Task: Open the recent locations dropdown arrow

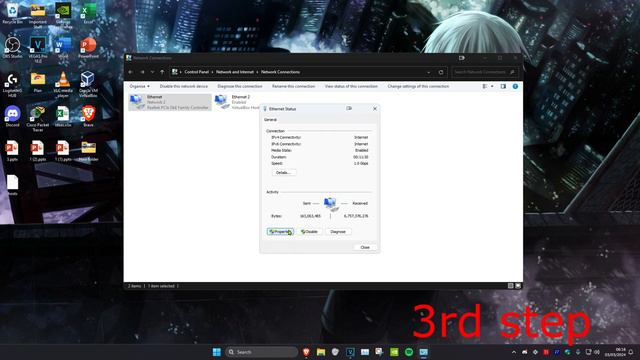Action: [x=152, y=72]
